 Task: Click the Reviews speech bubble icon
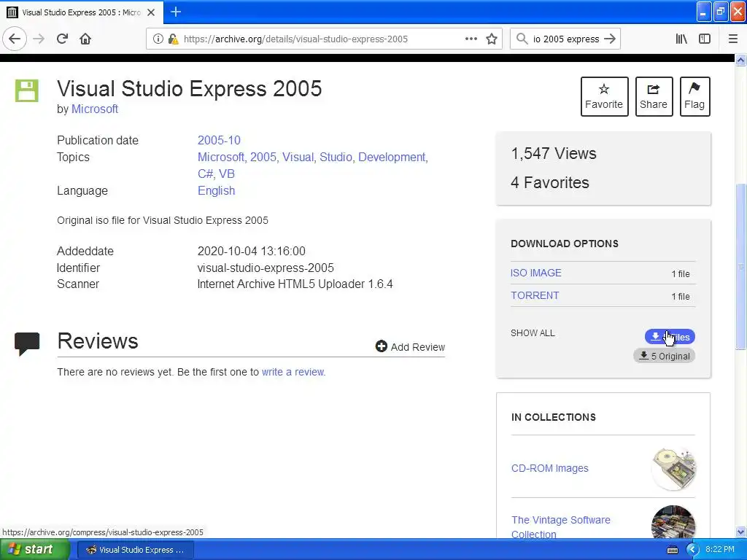click(x=27, y=344)
